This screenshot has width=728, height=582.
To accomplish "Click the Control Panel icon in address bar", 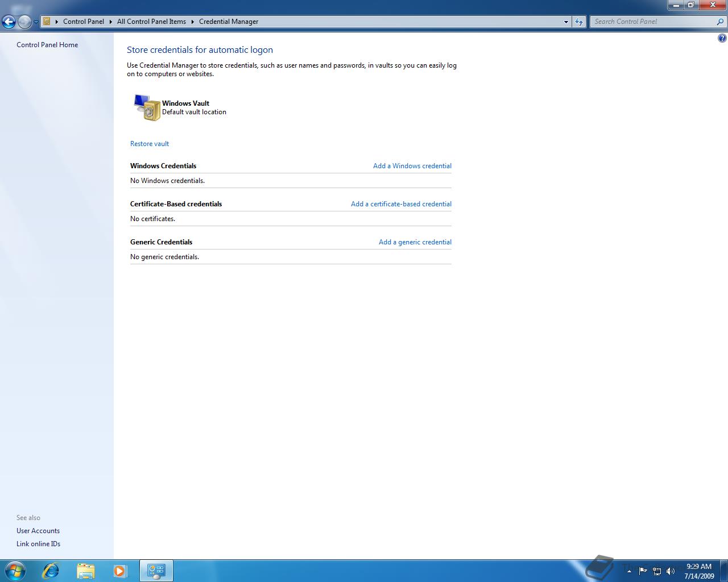I will coord(47,22).
